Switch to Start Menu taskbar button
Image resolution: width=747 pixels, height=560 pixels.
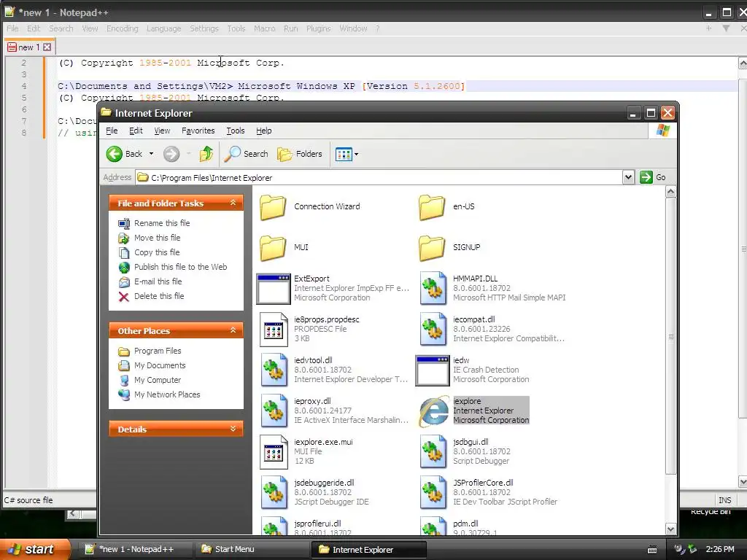252,550
